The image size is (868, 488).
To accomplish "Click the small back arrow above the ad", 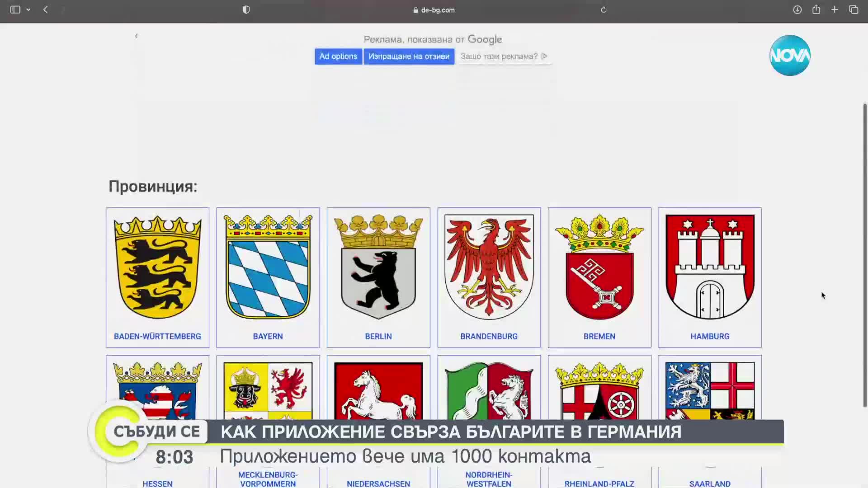I will pos(137,36).
